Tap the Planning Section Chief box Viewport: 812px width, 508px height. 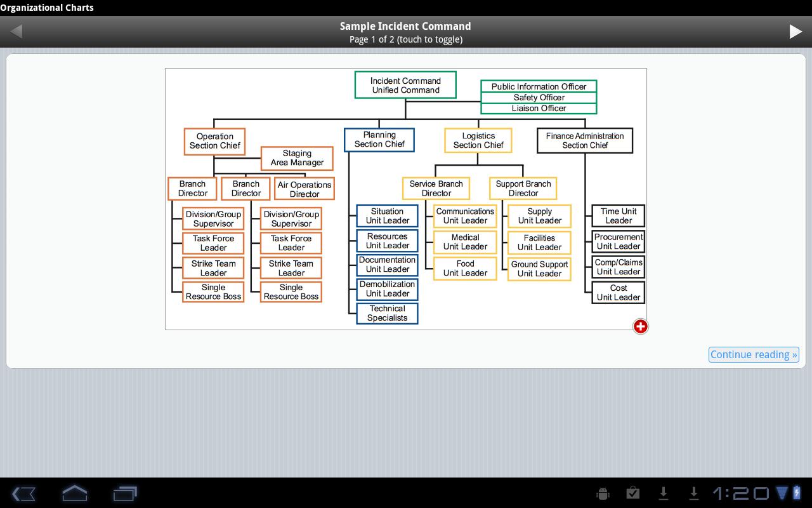point(379,140)
